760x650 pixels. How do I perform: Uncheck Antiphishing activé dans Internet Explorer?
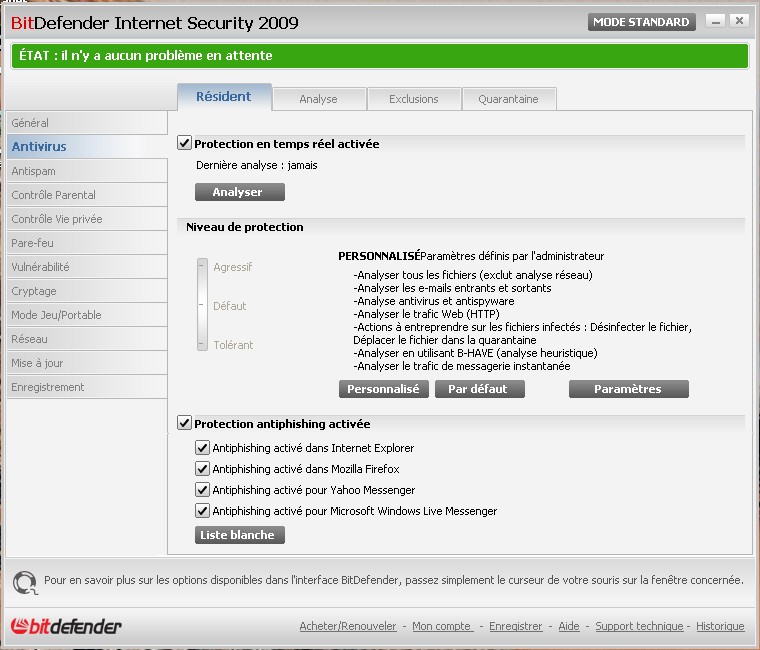point(202,447)
